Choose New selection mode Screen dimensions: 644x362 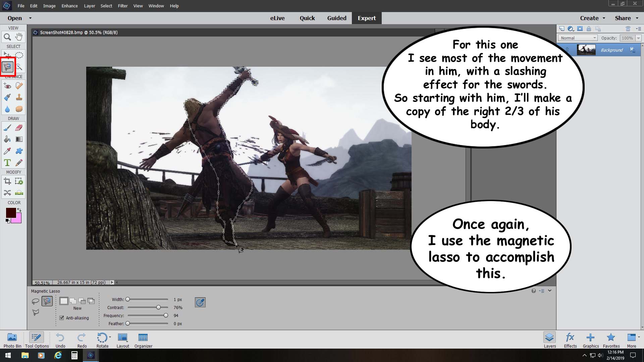[64, 301]
